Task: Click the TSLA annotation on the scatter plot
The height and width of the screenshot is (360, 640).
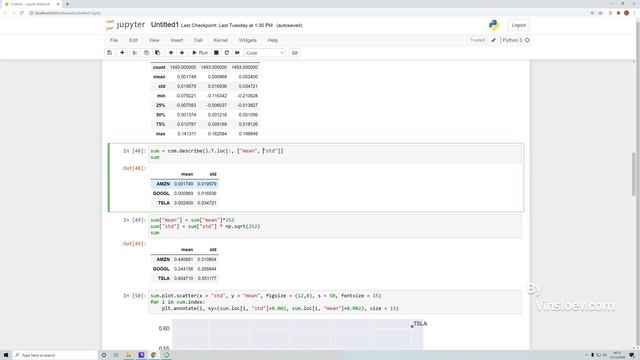Action: pyautogui.click(x=420, y=324)
